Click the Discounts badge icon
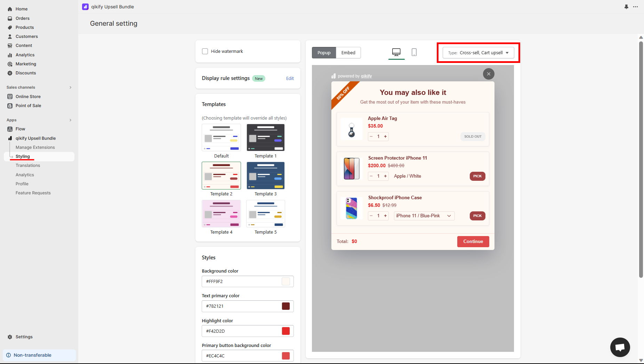This screenshot has height=364, width=644. coord(10,73)
